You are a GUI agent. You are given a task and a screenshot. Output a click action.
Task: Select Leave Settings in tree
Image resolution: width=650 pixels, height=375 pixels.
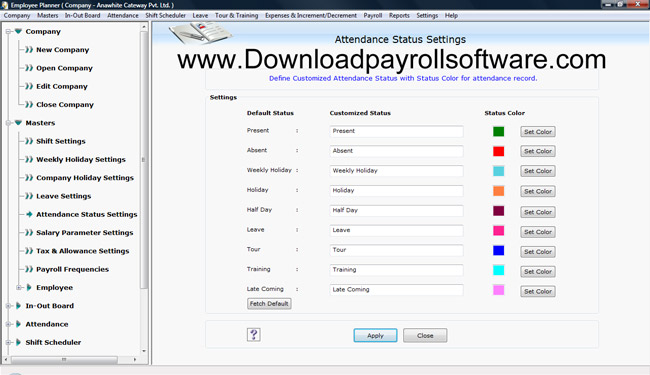(63, 196)
